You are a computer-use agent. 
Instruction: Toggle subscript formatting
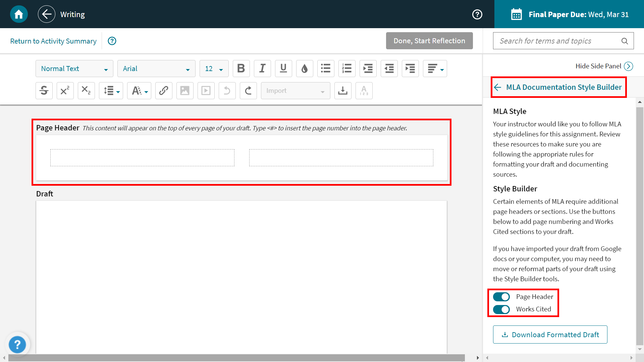(x=86, y=90)
